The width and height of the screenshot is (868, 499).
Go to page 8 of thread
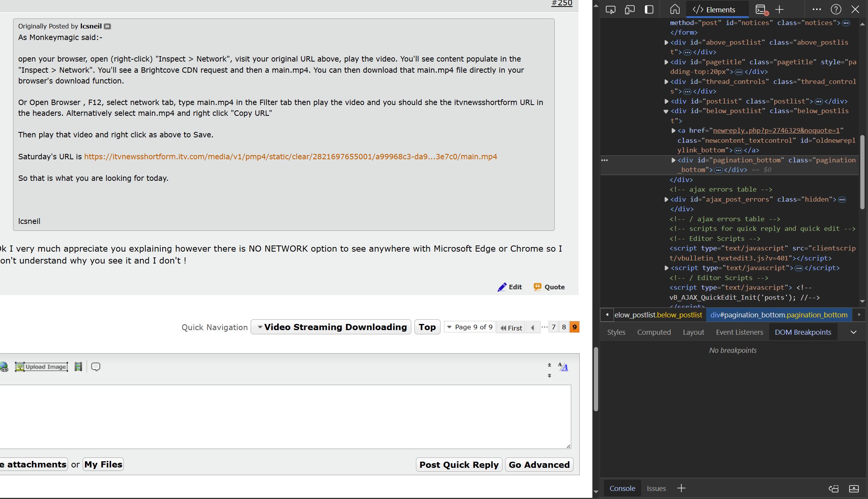[564, 327]
